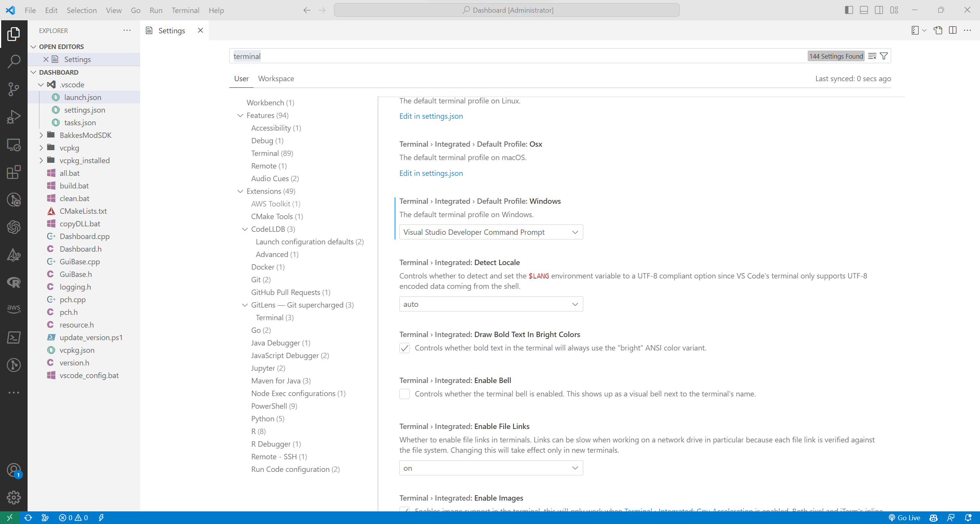
Task: Open the Detect Locale dropdown
Action: click(x=491, y=304)
